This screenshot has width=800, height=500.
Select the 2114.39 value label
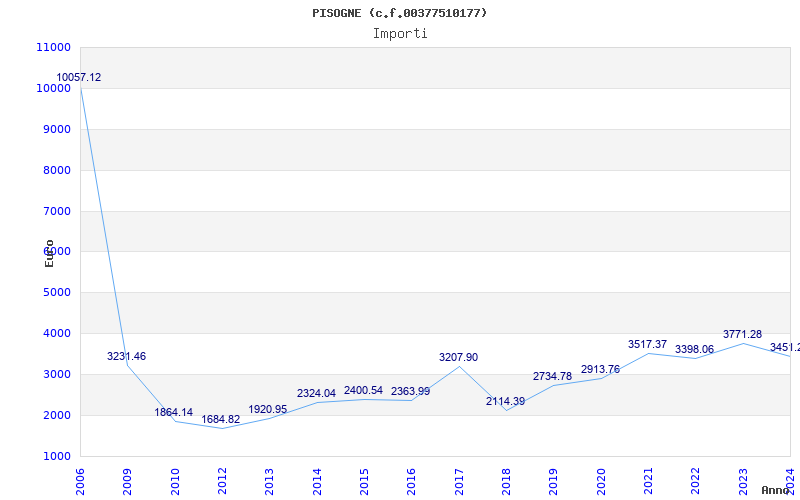click(505, 401)
